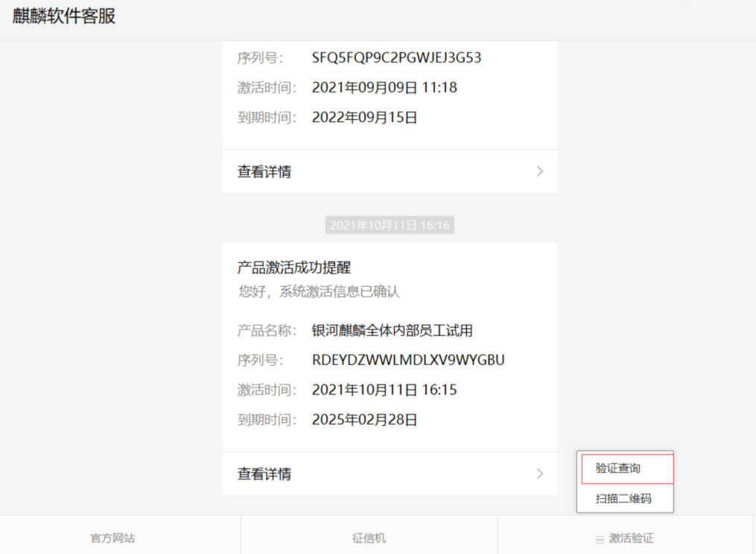Image resolution: width=756 pixels, height=554 pixels.
Task: Open 验证查询 in the popup menu
Action: (x=627, y=468)
